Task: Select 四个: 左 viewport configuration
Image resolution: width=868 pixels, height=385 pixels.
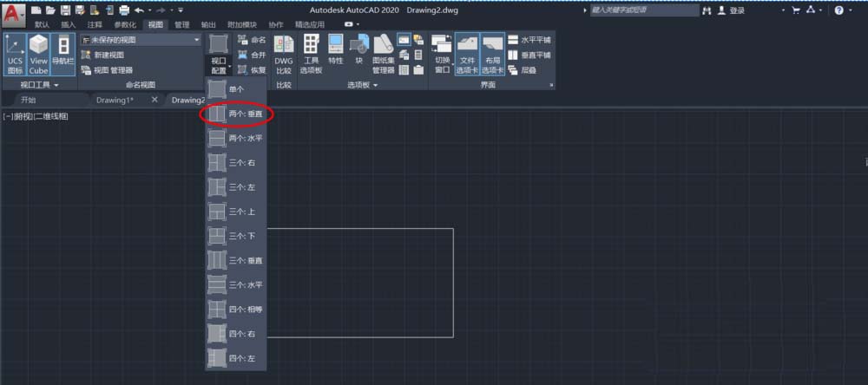Action: coord(236,358)
